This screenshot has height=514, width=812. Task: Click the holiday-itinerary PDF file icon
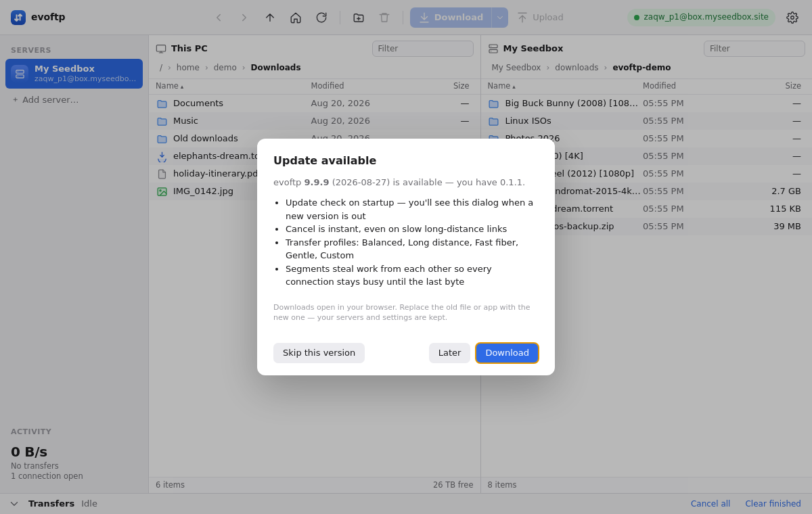click(x=162, y=174)
